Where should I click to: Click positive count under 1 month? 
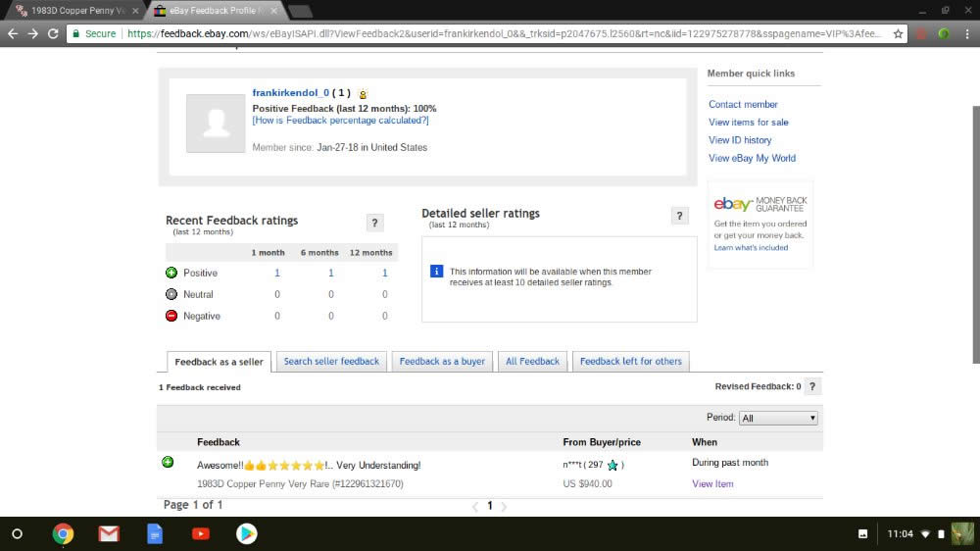pos(277,273)
